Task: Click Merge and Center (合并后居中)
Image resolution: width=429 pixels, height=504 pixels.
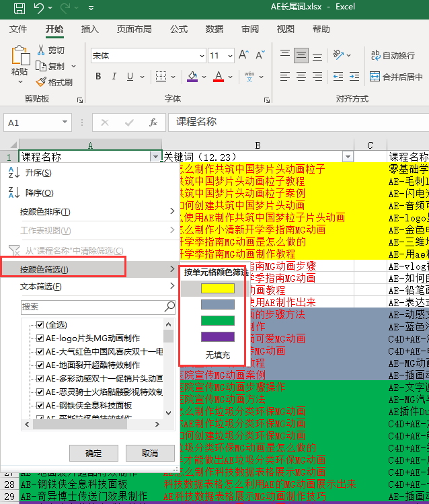Action: tap(396, 77)
